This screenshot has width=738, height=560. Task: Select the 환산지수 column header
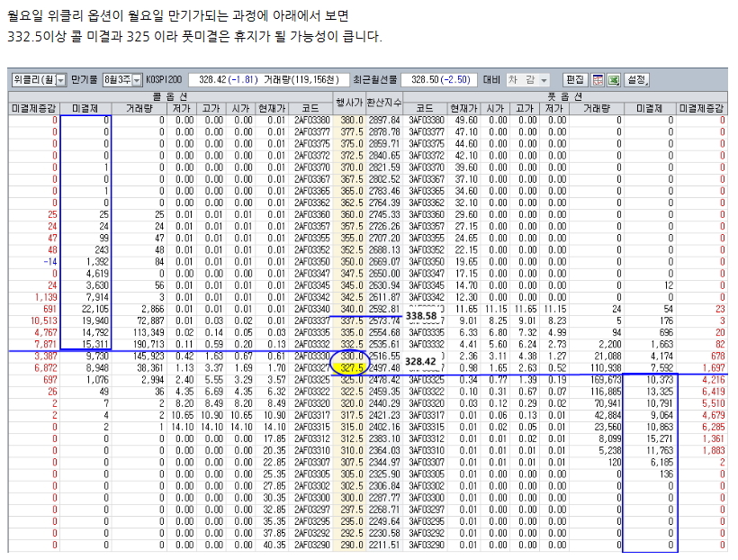click(x=383, y=101)
